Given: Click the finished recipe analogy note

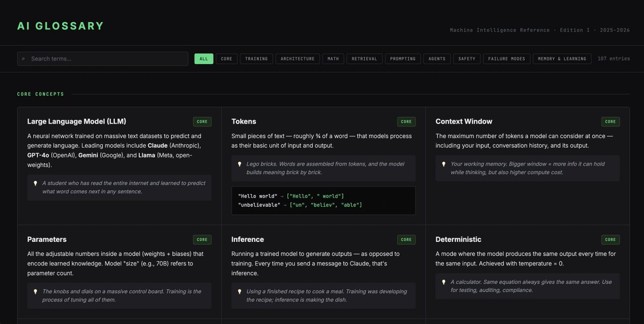Looking at the screenshot, I should [323, 296].
